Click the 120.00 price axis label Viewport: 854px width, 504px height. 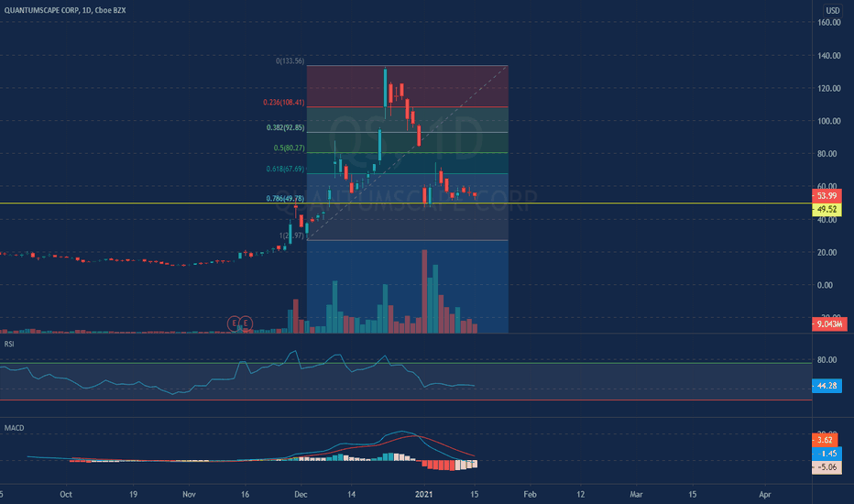[829, 88]
